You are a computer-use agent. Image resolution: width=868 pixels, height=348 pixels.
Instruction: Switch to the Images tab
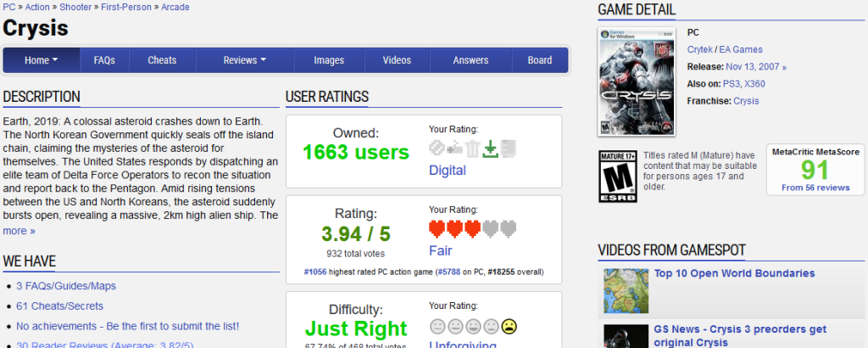(x=329, y=60)
